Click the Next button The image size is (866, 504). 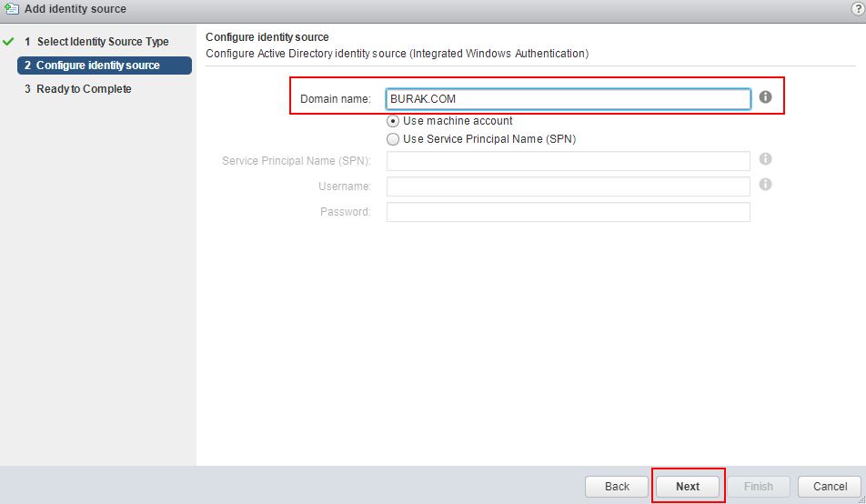[x=688, y=487]
